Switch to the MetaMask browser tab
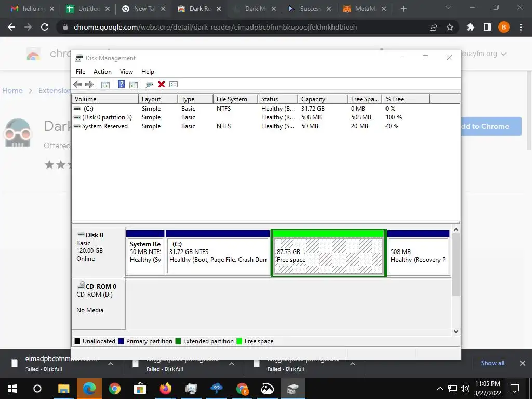Screen dimensions: 532x399 pyautogui.click(x=365, y=9)
